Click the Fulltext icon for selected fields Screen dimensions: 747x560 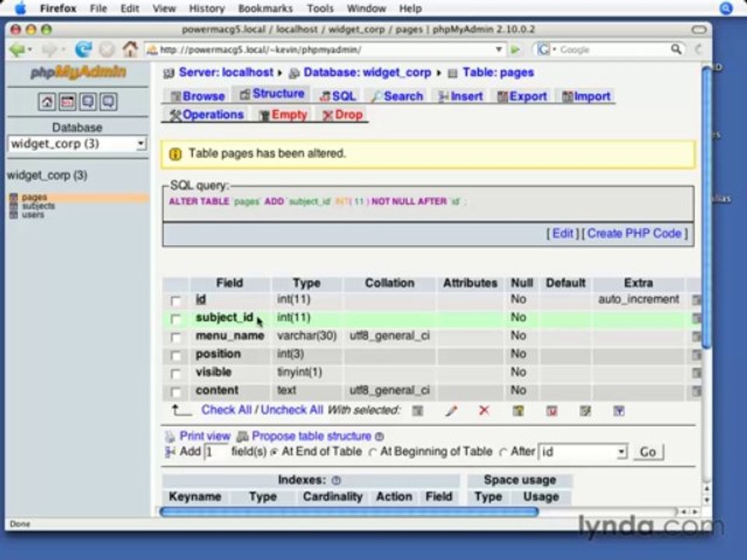pos(619,411)
